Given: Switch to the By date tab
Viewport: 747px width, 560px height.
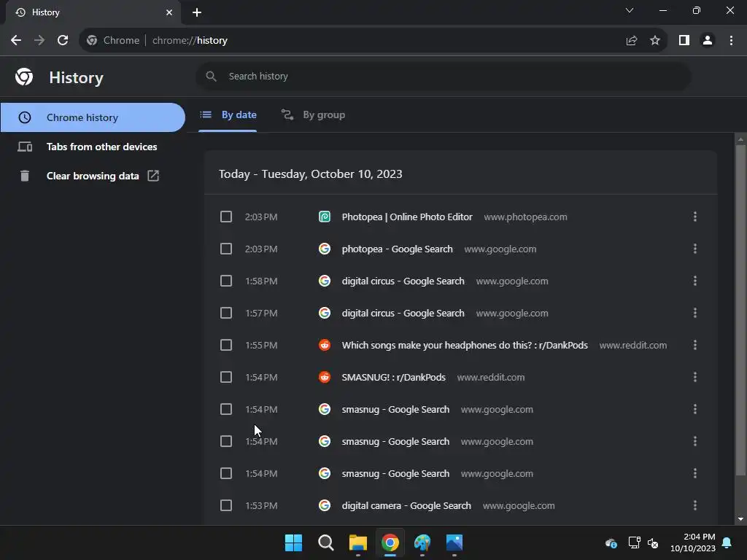Looking at the screenshot, I should click(x=228, y=114).
